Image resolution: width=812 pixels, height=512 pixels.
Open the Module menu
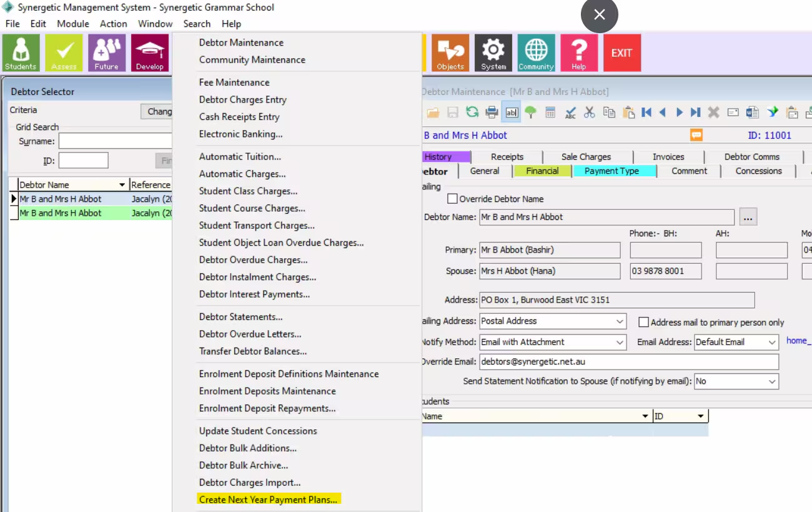point(74,24)
